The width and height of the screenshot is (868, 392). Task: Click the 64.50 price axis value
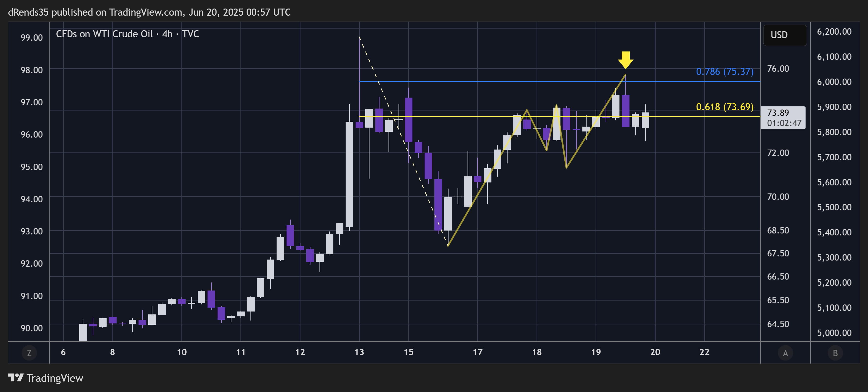(778, 324)
